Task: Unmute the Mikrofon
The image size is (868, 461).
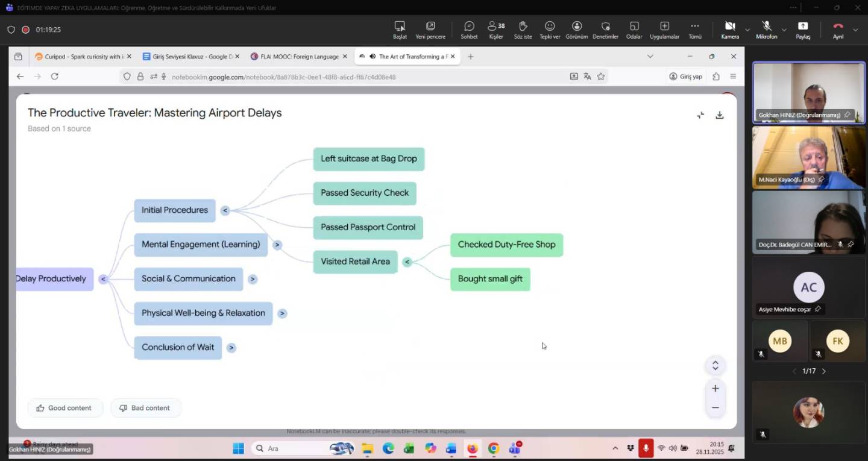Action: point(766,29)
